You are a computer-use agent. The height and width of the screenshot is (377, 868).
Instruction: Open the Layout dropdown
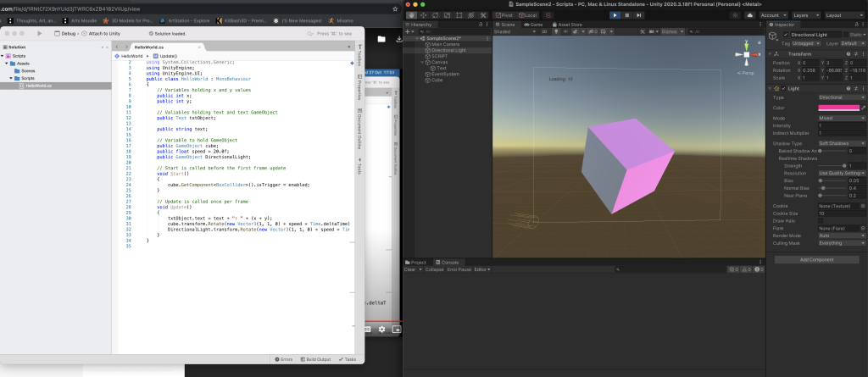(843, 15)
